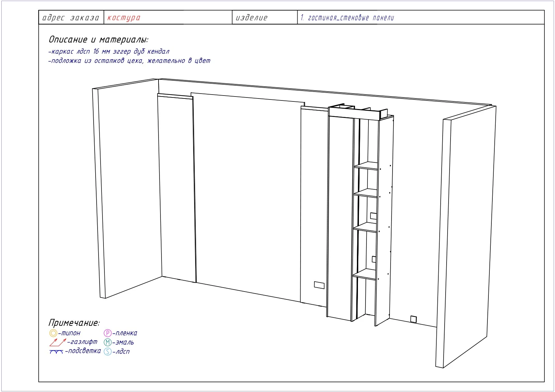Click the "-эмаль" legend label
This screenshot has height=392, width=555.
tap(123, 342)
